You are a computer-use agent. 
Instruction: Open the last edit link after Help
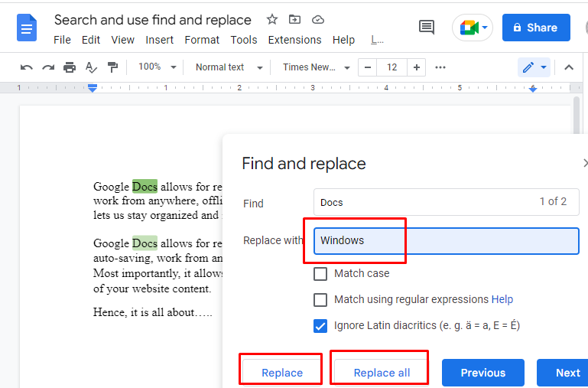(377, 40)
